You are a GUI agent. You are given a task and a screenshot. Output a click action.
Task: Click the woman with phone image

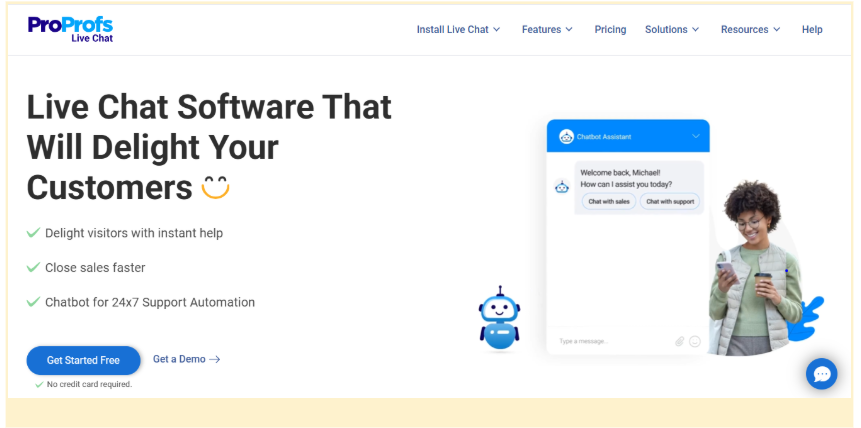756,269
